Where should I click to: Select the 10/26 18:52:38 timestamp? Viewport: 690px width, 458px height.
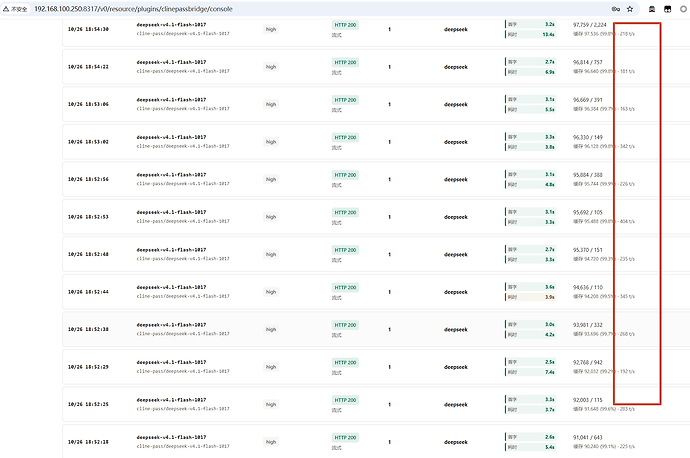(x=88, y=330)
